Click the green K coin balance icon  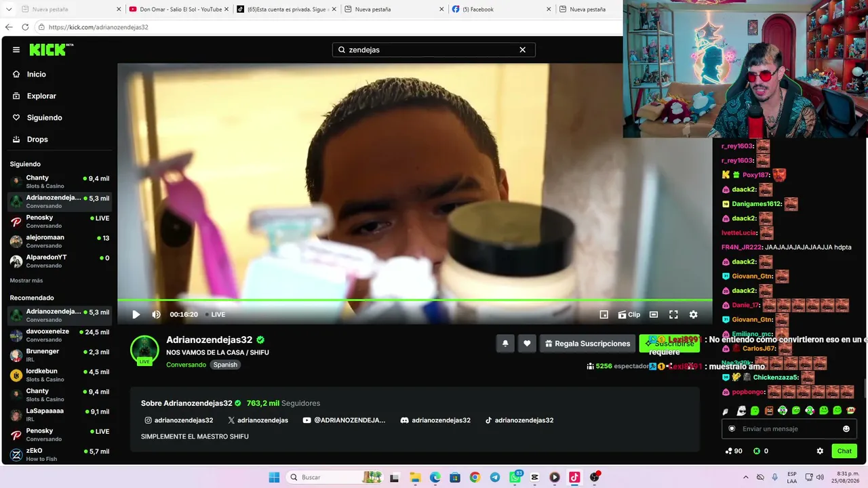pyautogui.click(x=757, y=451)
